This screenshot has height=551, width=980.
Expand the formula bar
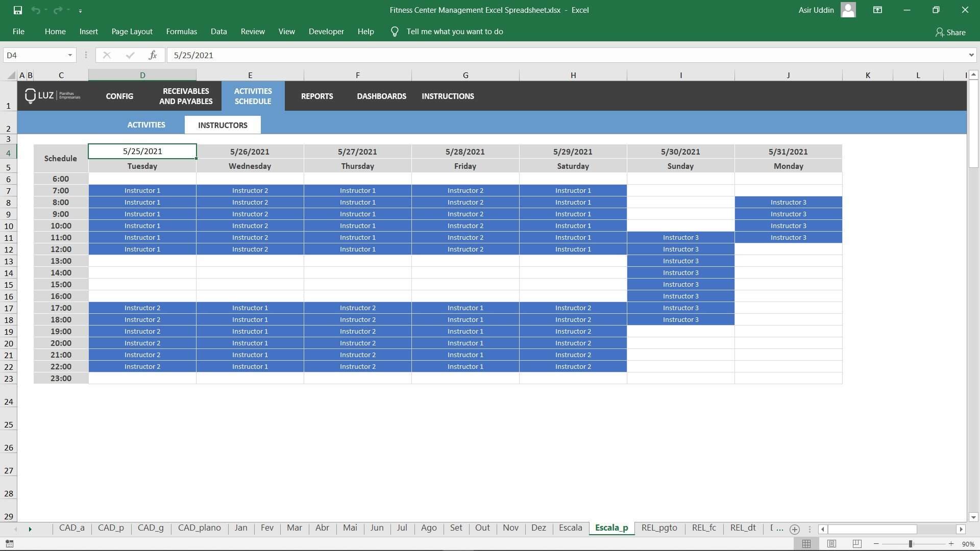[971, 55]
